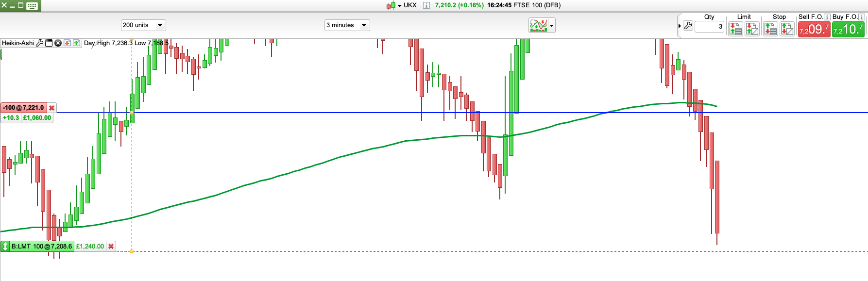
Task: Close the -100@7,221.0 position with red X
Action: pyautogui.click(x=52, y=108)
